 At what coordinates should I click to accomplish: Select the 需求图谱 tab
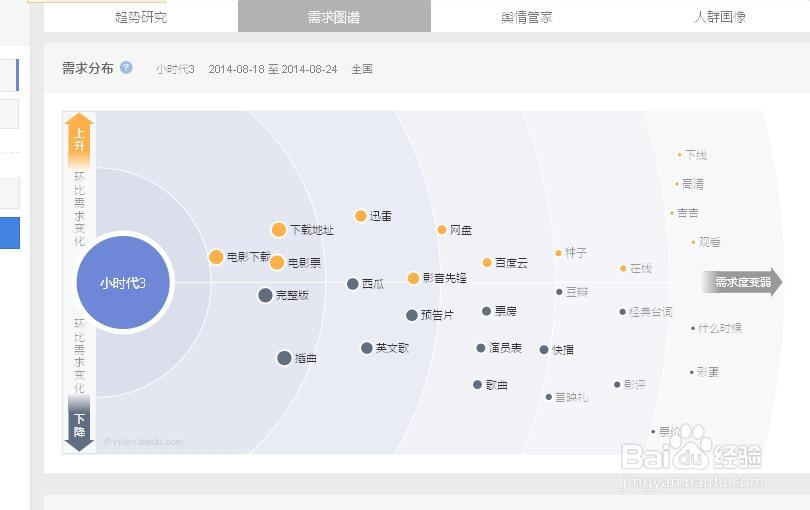(x=334, y=17)
